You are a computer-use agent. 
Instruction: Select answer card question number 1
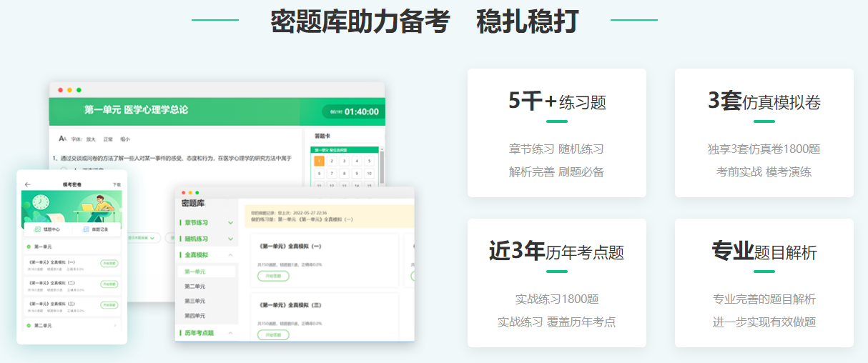click(x=319, y=161)
